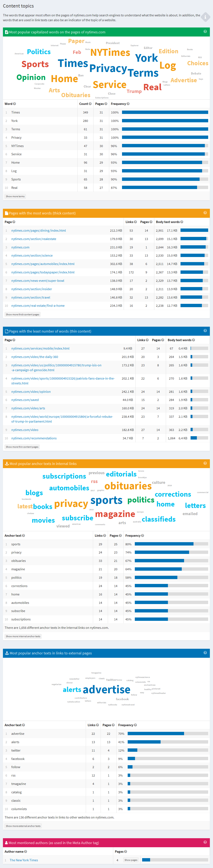Open nytimes.com/saved link
The height and width of the screenshot is (868, 213).
click(25, 400)
